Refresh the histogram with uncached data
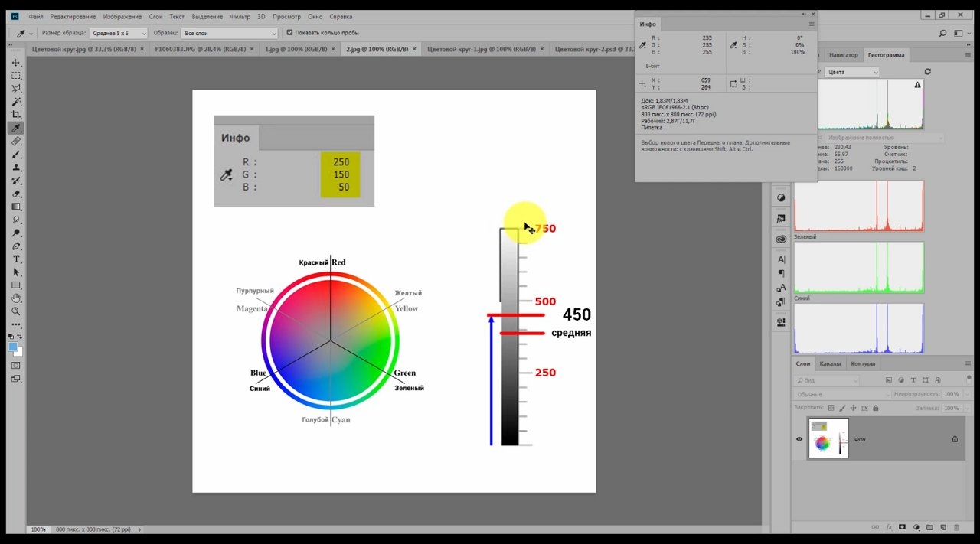980x544 pixels. [x=928, y=71]
